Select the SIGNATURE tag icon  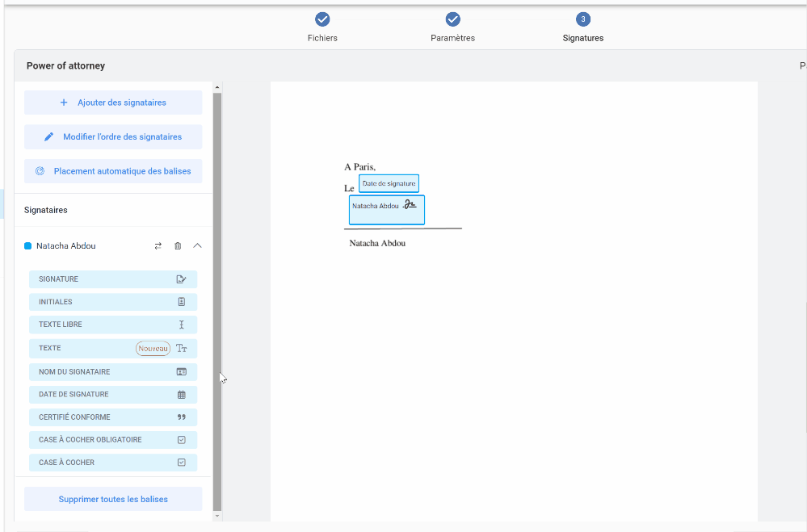coord(181,279)
